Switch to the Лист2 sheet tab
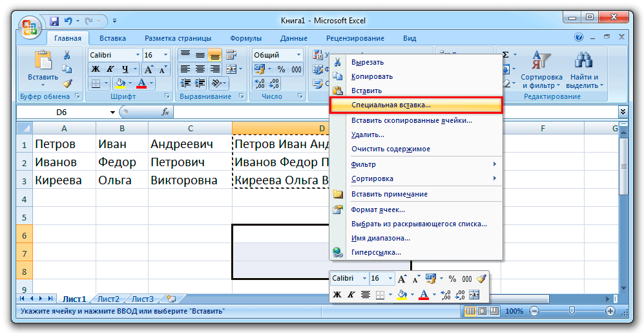This screenshot has width=644, height=333. pos(109,299)
